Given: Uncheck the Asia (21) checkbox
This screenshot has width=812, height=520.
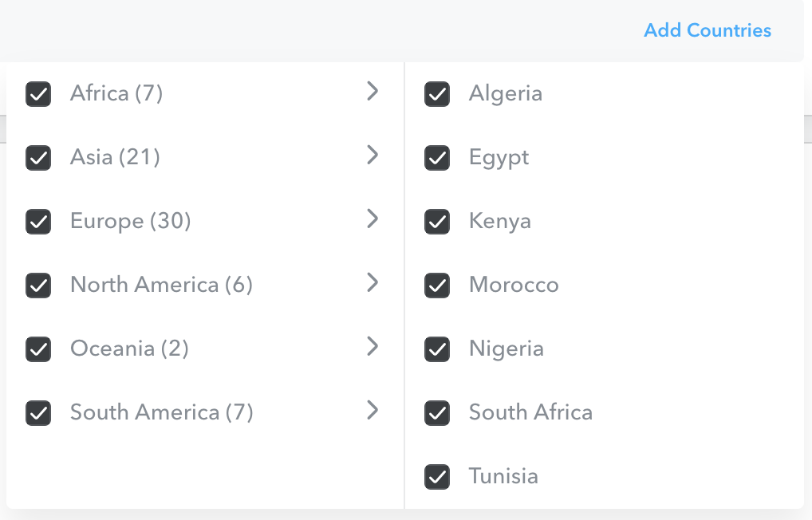Looking at the screenshot, I should 38,158.
